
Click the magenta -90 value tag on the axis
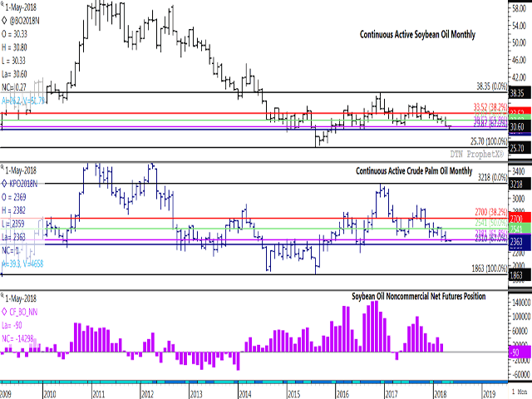tap(520, 352)
